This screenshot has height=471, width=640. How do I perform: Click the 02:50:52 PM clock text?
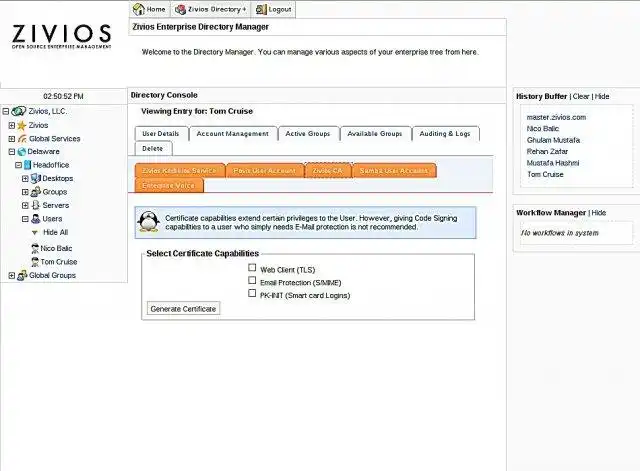click(x=63, y=96)
